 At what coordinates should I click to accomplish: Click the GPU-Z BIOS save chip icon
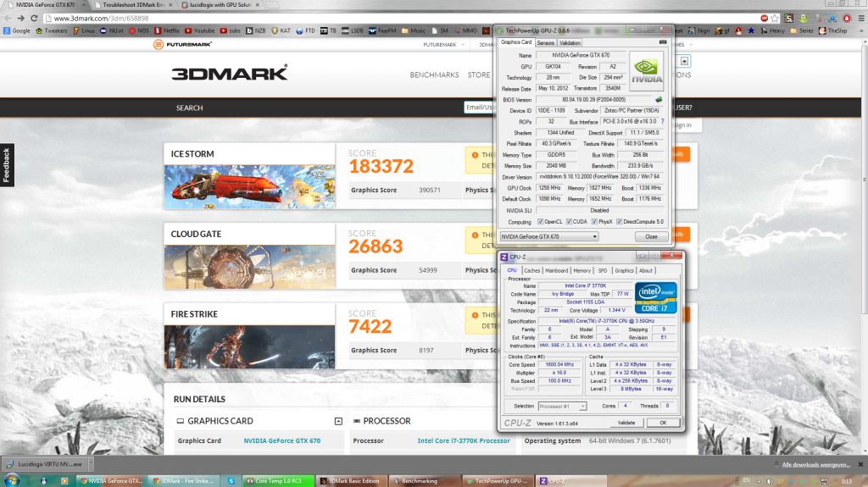point(659,100)
